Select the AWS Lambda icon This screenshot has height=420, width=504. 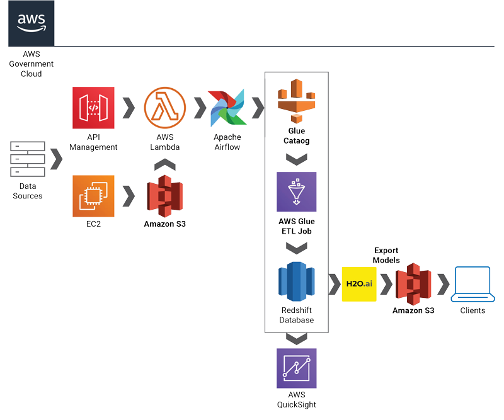(165, 108)
